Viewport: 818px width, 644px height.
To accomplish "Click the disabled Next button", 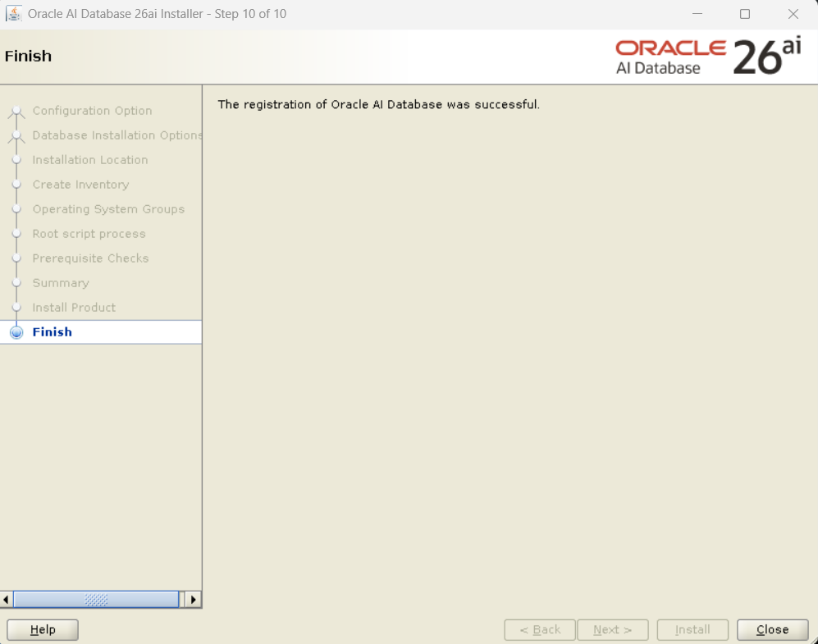I will pyautogui.click(x=612, y=630).
